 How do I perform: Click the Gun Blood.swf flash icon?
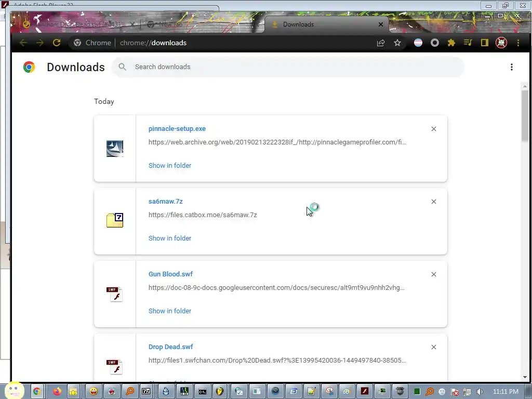pos(115,294)
